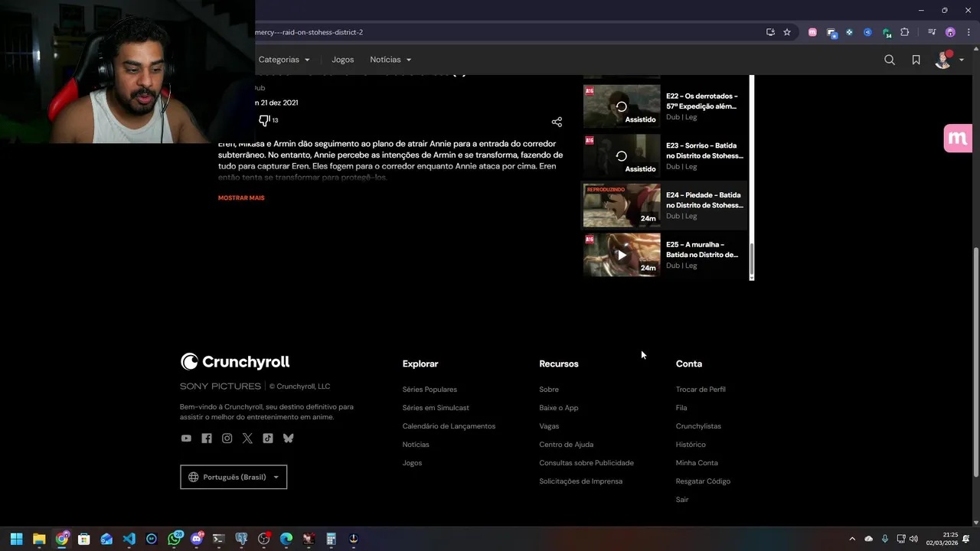Open Chrome media controls icon
Image resolution: width=980 pixels, height=551 pixels.
pyautogui.click(x=931, y=32)
